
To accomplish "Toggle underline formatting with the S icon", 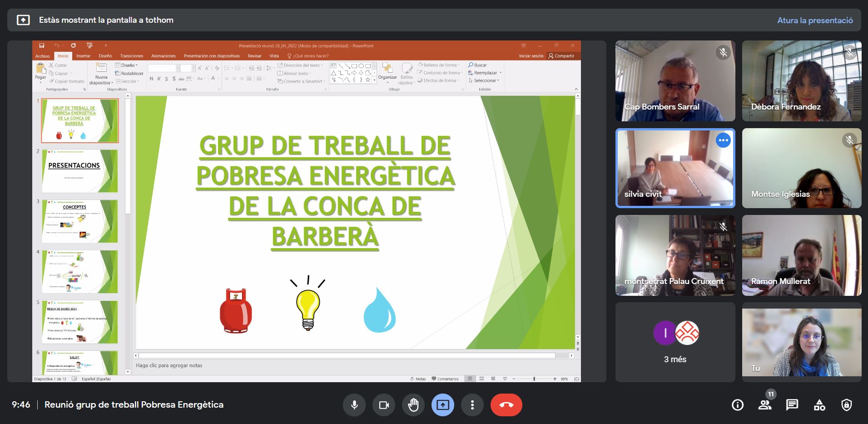I will (166, 79).
